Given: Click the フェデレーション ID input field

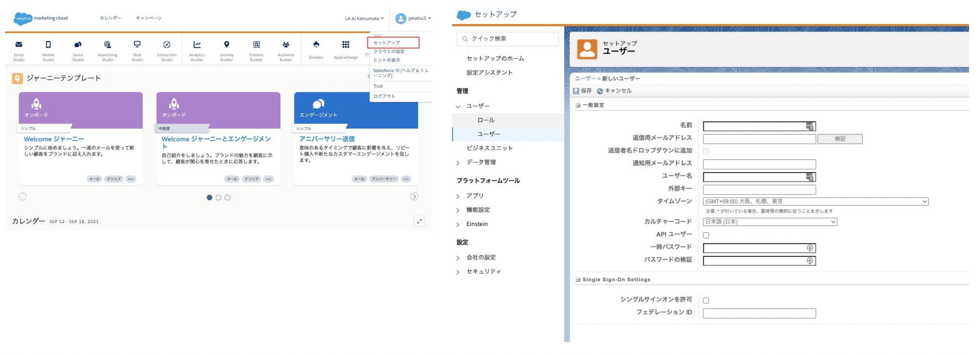Looking at the screenshot, I should point(759,313).
